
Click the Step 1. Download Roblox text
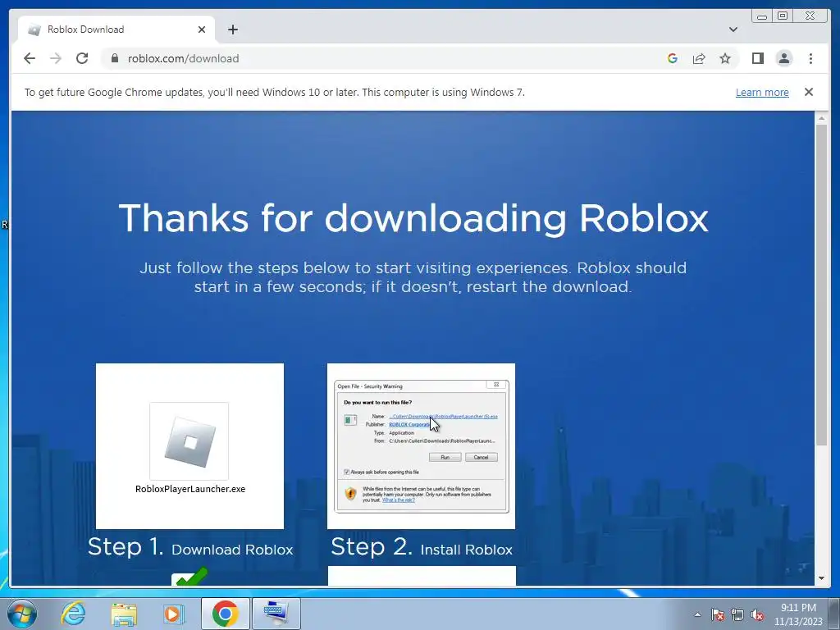[x=190, y=547]
